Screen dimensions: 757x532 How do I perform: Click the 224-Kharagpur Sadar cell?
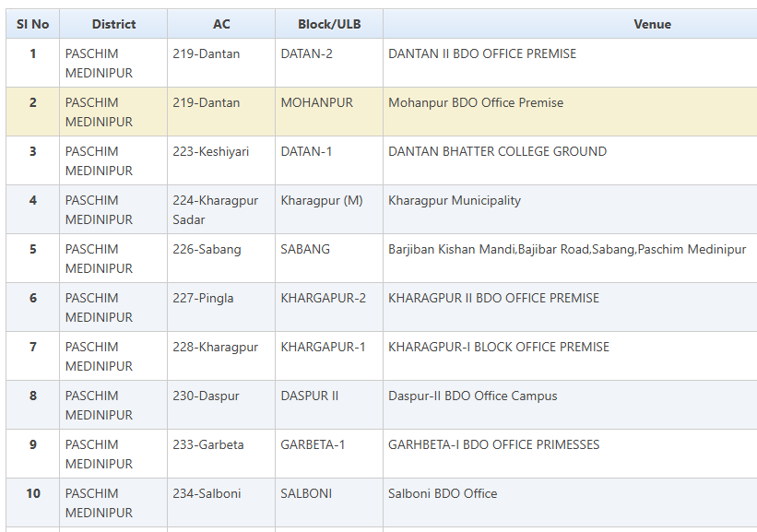coord(216,210)
